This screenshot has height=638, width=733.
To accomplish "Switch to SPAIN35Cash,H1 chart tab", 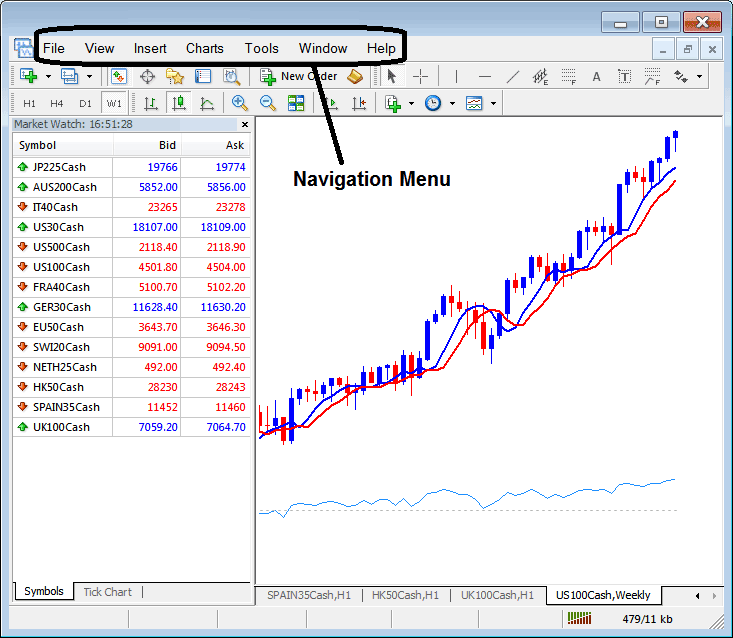I will 309,595.
